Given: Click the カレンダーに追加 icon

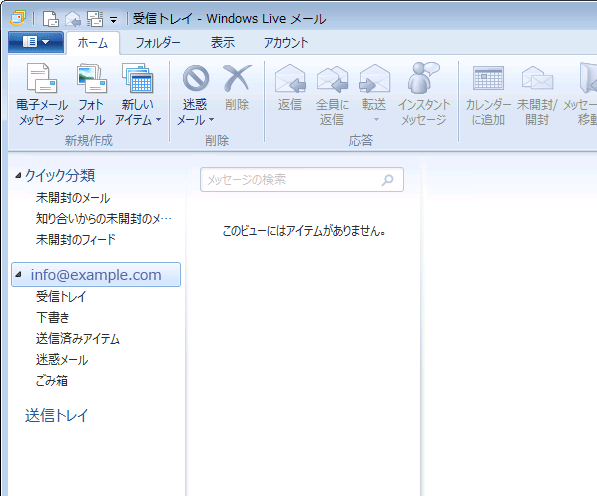Looking at the screenshot, I should [x=488, y=78].
